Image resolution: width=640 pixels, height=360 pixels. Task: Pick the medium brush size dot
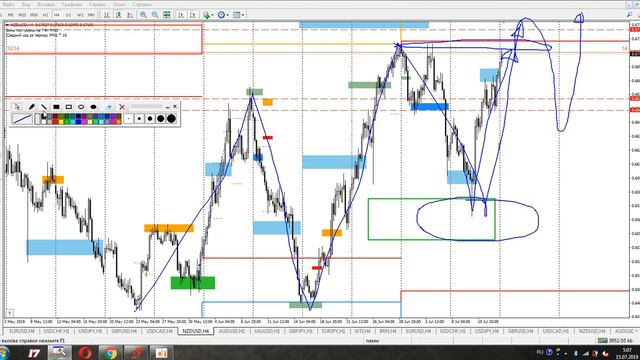[150, 119]
